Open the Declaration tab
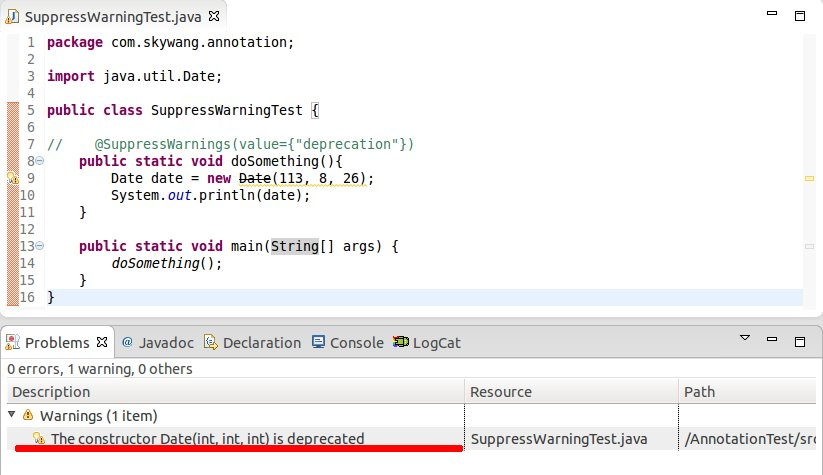 (252, 343)
